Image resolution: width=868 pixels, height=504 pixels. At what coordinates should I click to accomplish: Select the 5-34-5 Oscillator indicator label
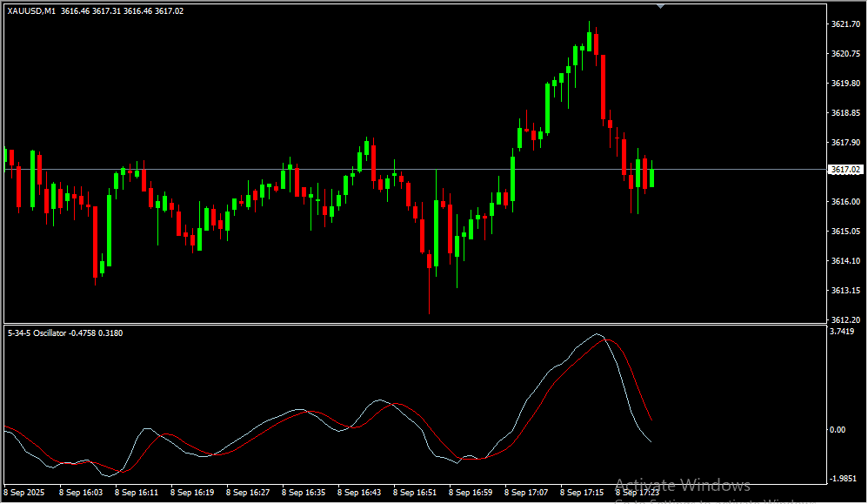[x=36, y=333]
